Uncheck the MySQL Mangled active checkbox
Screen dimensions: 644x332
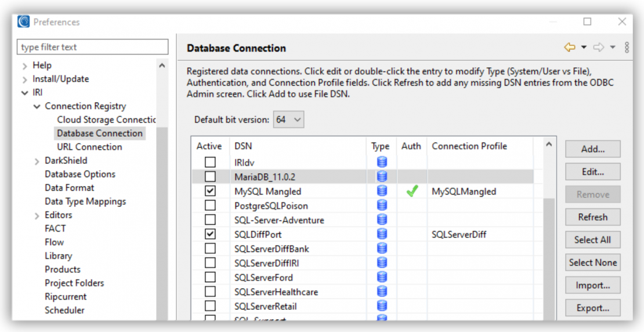pyautogui.click(x=210, y=191)
